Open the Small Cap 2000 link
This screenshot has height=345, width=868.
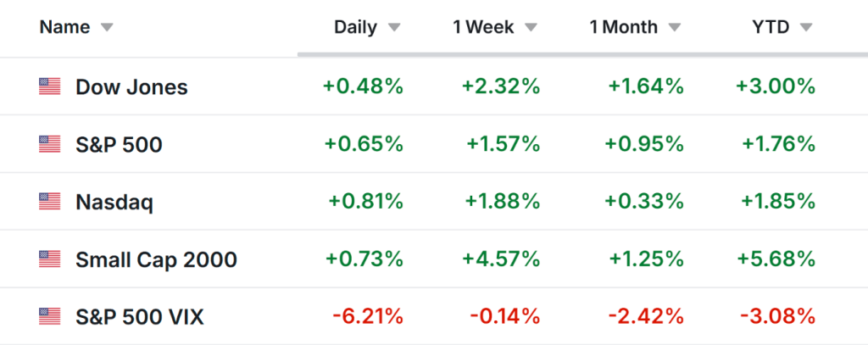coord(156,259)
